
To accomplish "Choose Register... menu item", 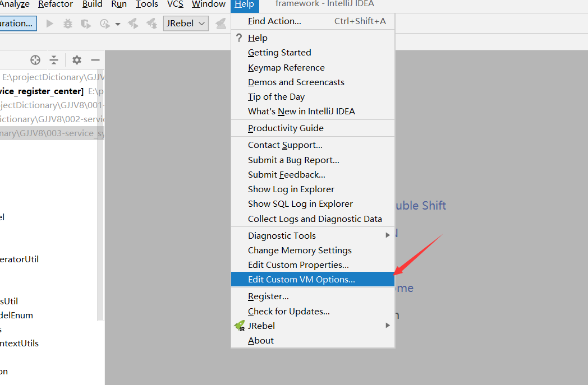I will click(313, 296).
